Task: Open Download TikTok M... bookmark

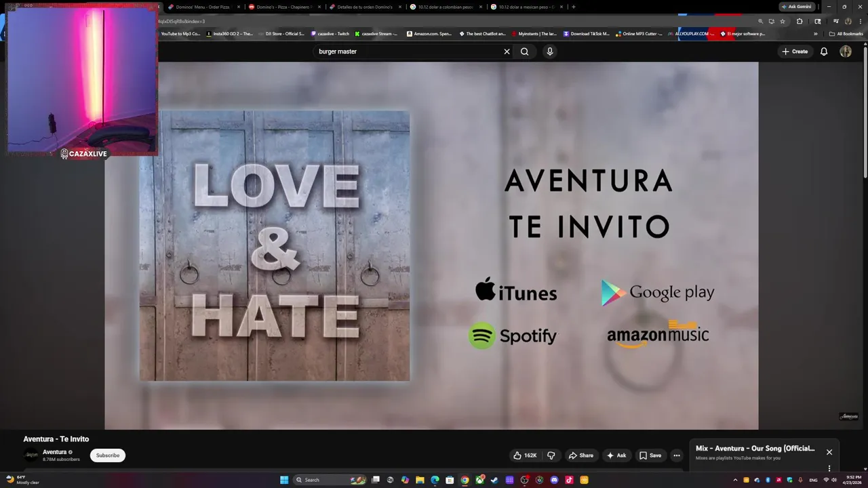Action: (587, 34)
